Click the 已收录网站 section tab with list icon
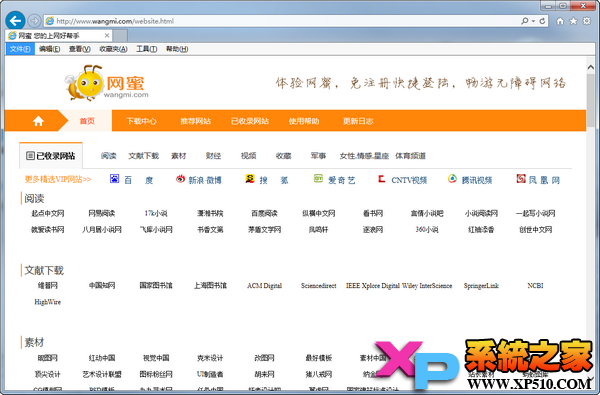The image size is (600, 395). (x=51, y=155)
